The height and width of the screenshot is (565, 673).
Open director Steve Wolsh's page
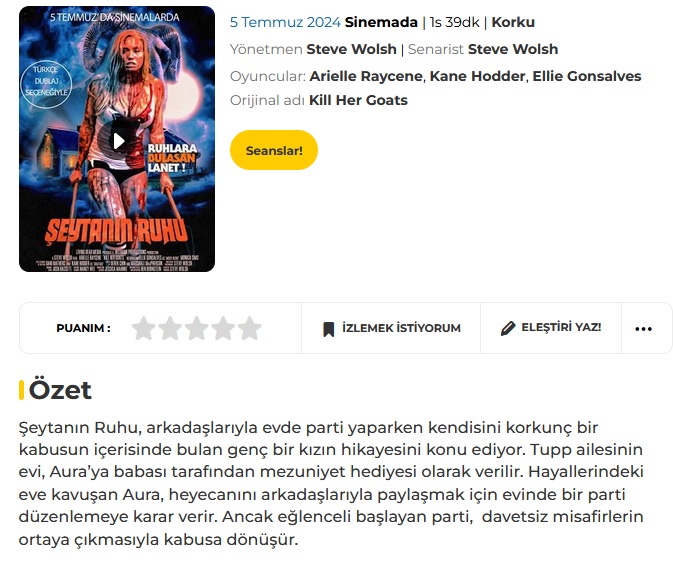[351, 49]
